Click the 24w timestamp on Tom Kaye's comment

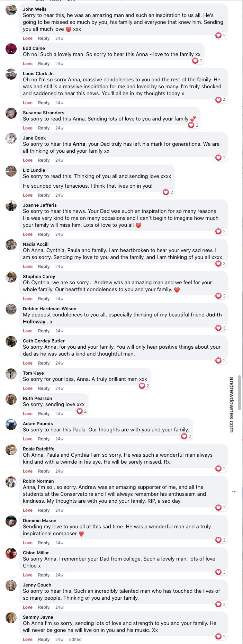[x=59, y=388]
